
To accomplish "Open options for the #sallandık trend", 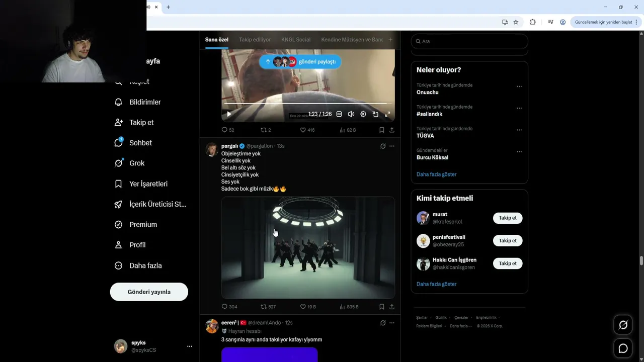I will 519,108.
